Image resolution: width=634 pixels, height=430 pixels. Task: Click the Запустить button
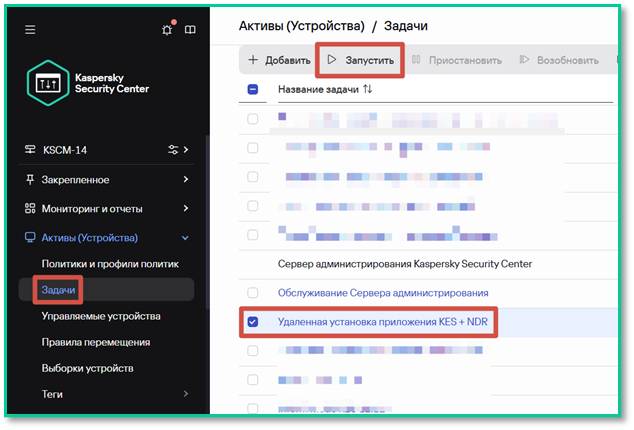pyautogui.click(x=360, y=60)
